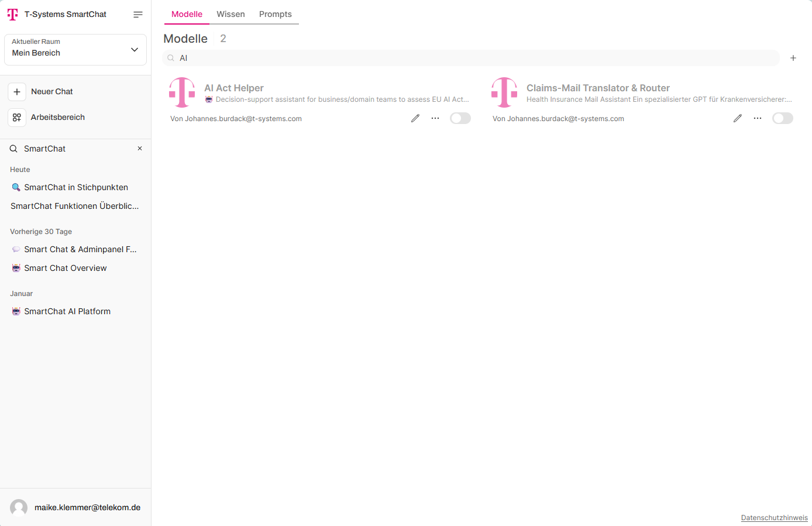
Task: Edit Claims-Mail Translator & Router with pencil
Action: tap(738, 118)
